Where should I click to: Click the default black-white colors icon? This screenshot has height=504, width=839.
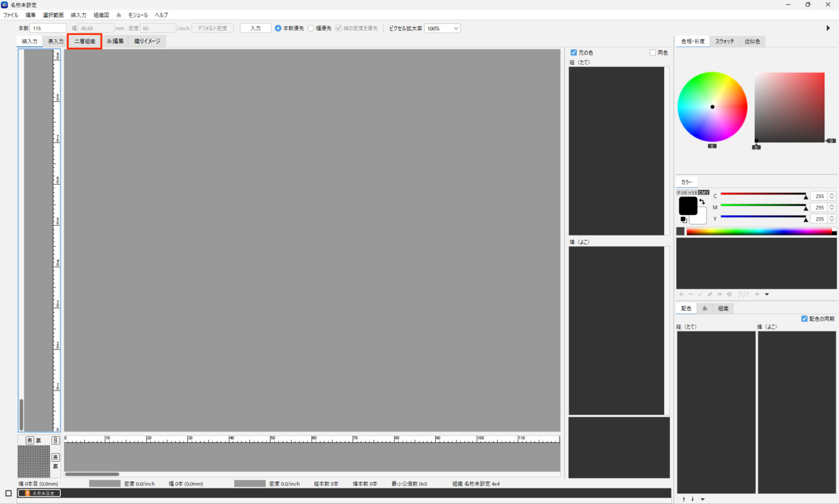click(683, 220)
